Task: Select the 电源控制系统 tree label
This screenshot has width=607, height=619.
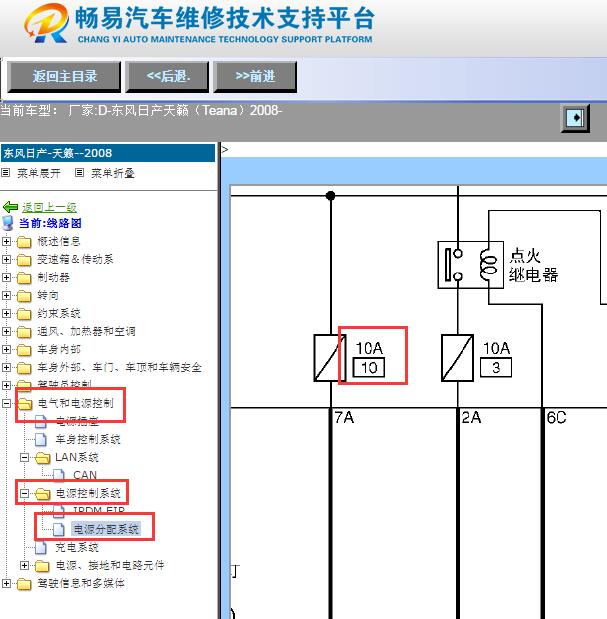Action: pyautogui.click(x=88, y=493)
